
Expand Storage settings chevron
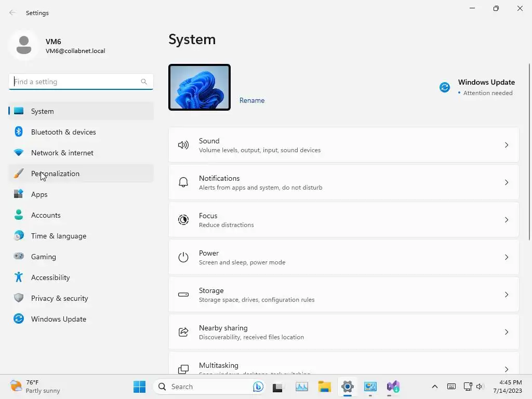click(x=506, y=295)
